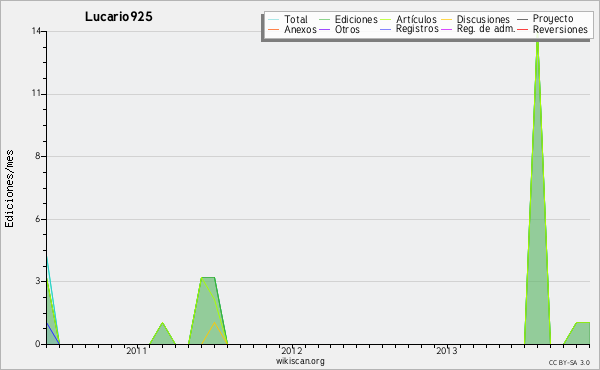The image size is (600, 370).
Task: Select the Otros legend label
Action: (347, 29)
